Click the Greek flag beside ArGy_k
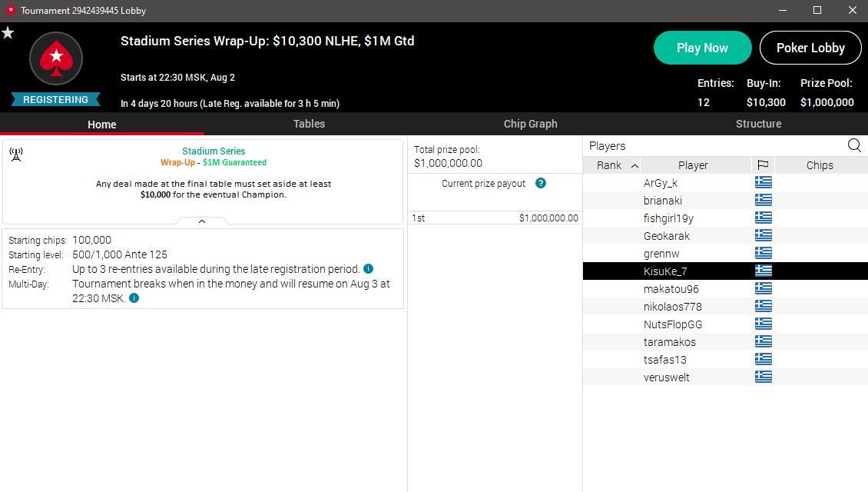 (x=764, y=182)
